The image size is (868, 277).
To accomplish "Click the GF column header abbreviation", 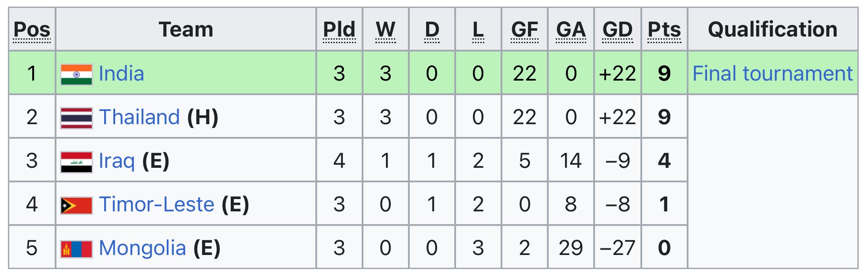I will click(524, 30).
